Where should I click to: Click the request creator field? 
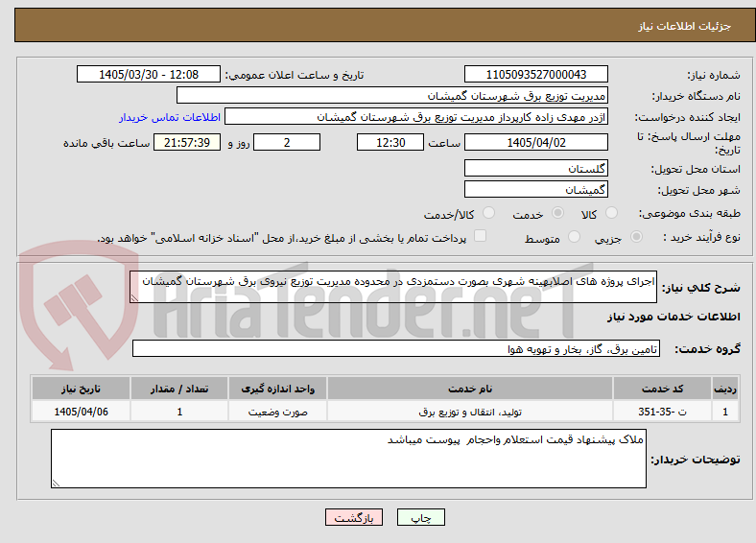tap(416, 117)
